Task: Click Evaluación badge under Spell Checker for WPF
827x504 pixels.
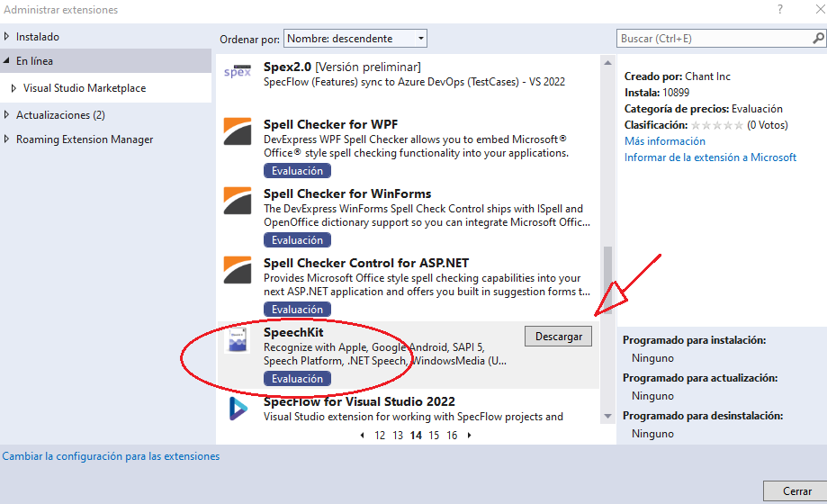Action: (x=298, y=171)
